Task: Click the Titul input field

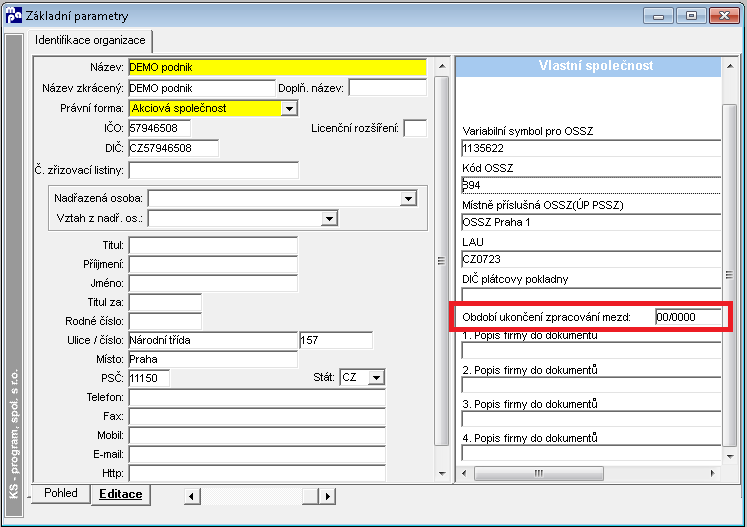Action: pos(213,245)
